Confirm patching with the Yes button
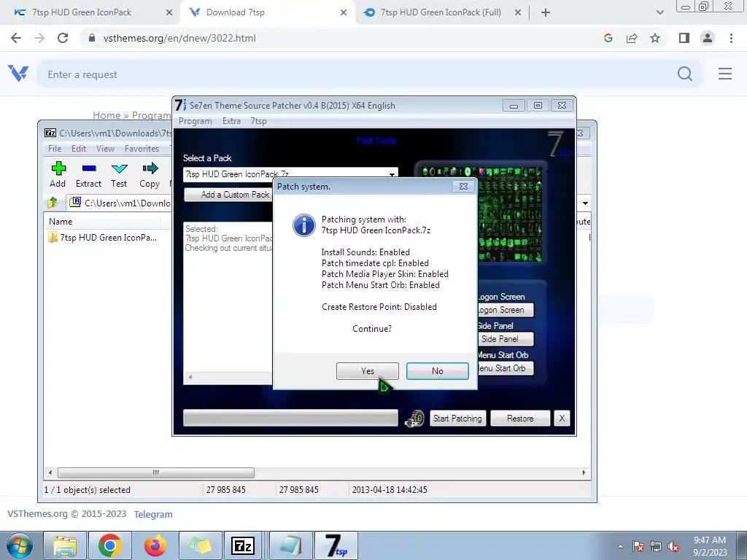 click(368, 371)
